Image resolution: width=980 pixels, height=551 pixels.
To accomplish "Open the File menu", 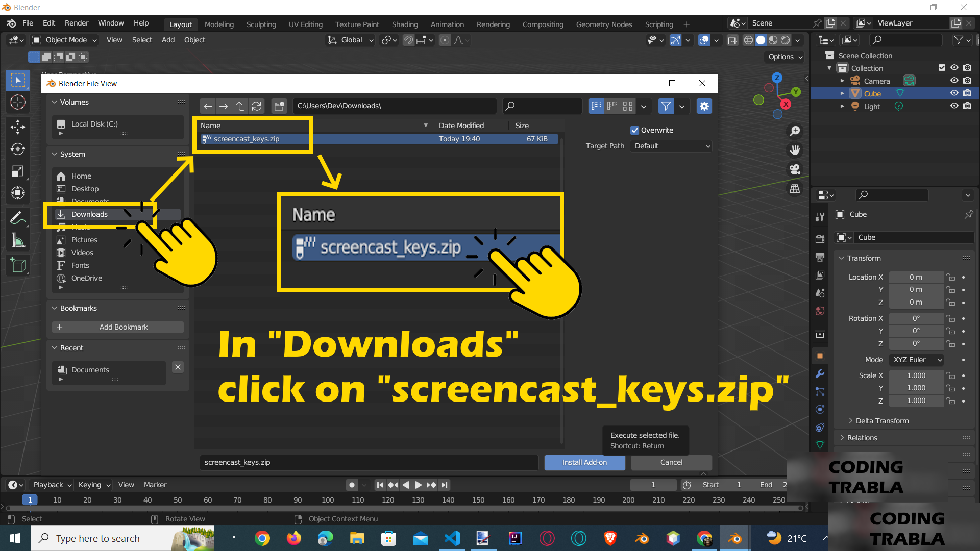I will coord(28,23).
